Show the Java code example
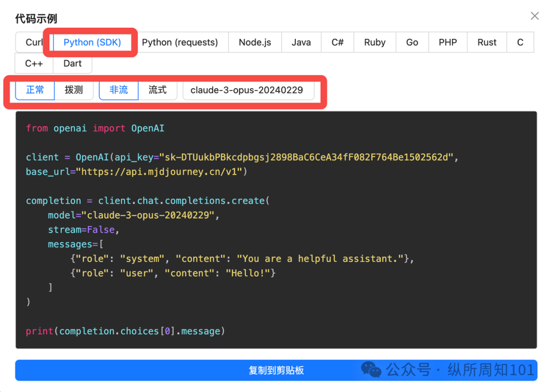Image resolution: width=552 pixels, height=392 pixels. [x=301, y=42]
